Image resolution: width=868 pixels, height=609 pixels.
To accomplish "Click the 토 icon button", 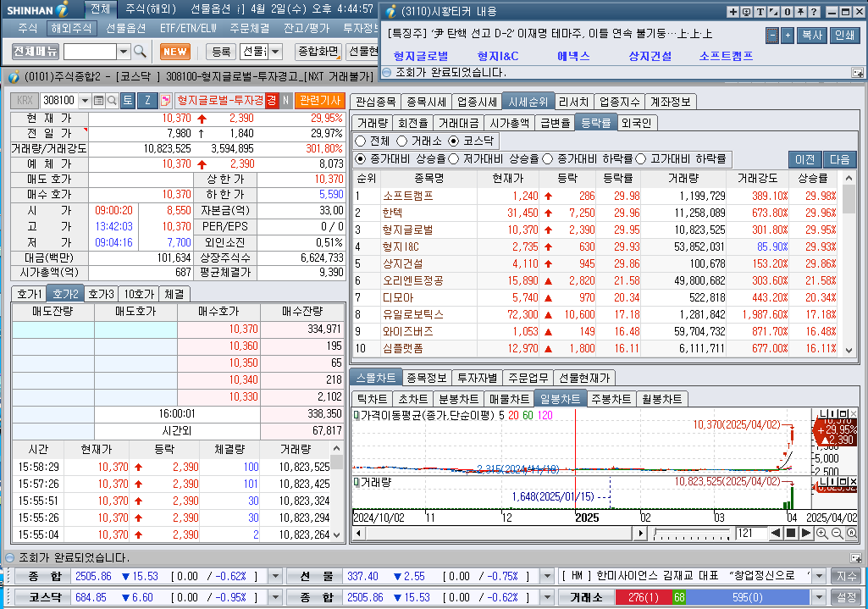I will (x=128, y=100).
